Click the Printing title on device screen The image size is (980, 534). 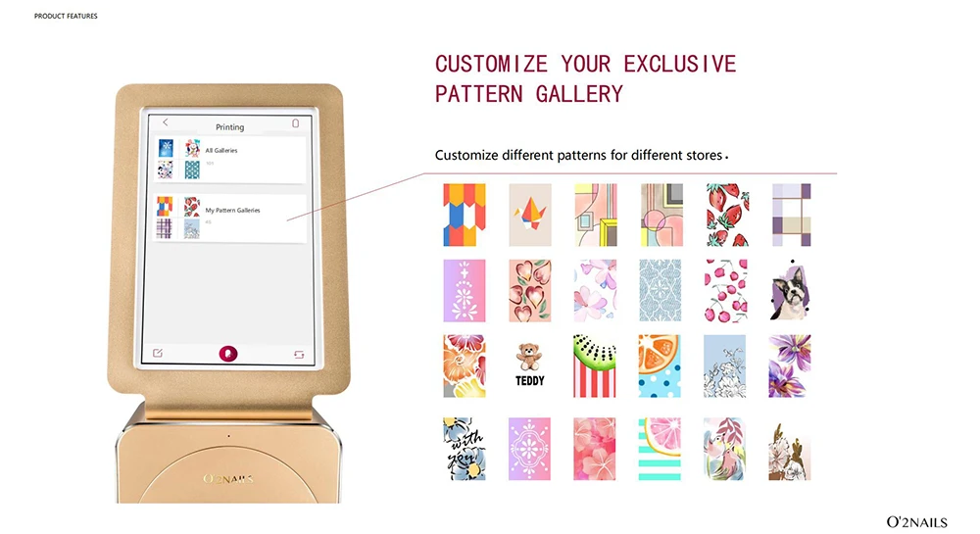pyautogui.click(x=230, y=126)
